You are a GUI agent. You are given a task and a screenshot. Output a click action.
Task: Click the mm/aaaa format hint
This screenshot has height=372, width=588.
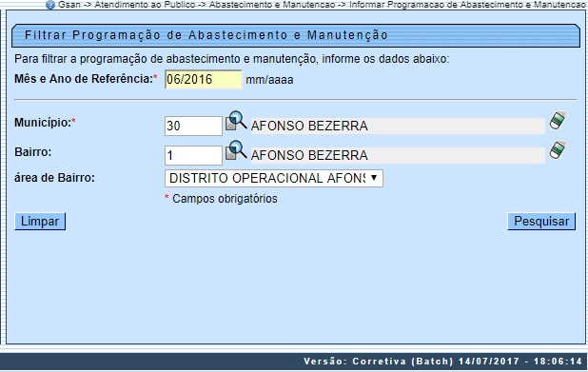pos(269,80)
